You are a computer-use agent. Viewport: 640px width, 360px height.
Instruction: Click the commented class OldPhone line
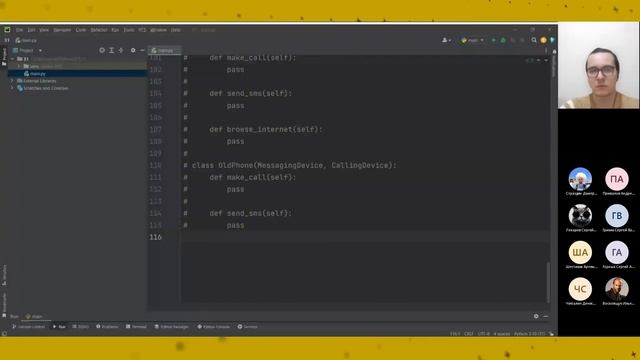coord(290,165)
